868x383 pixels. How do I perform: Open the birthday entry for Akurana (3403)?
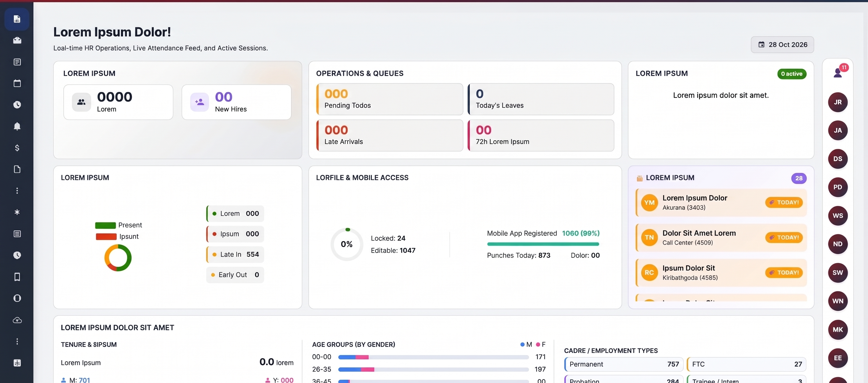721,203
